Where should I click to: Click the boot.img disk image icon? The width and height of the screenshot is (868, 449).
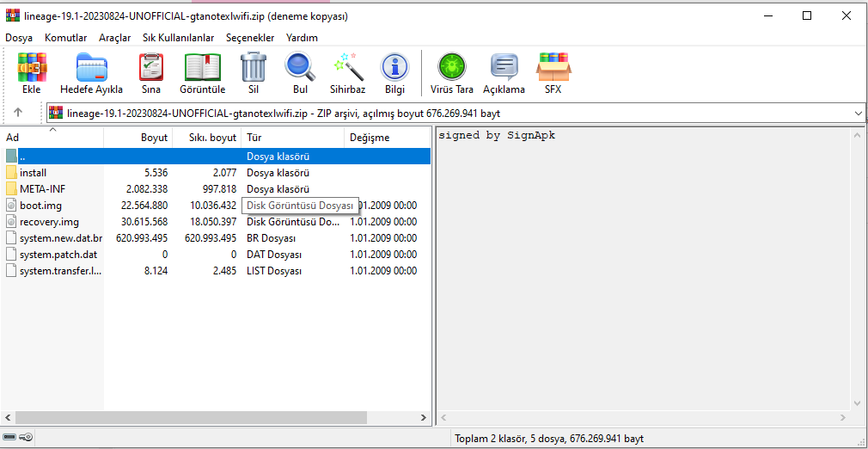(12, 206)
